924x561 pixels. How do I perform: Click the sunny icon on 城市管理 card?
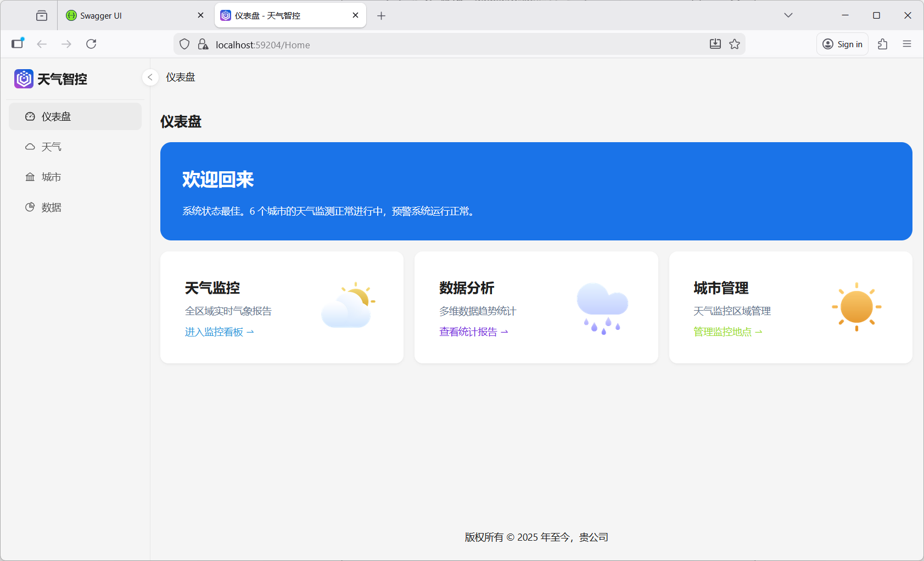(856, 307)
